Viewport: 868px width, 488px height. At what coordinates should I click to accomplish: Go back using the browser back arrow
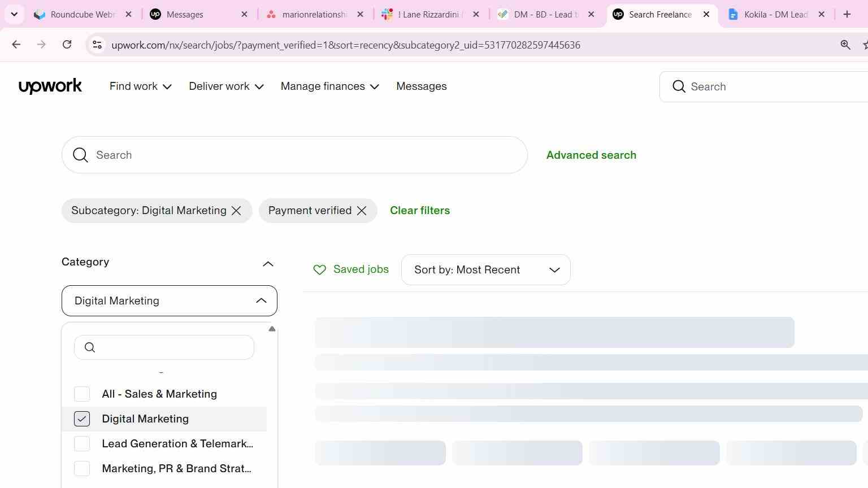tap(16, 45)
